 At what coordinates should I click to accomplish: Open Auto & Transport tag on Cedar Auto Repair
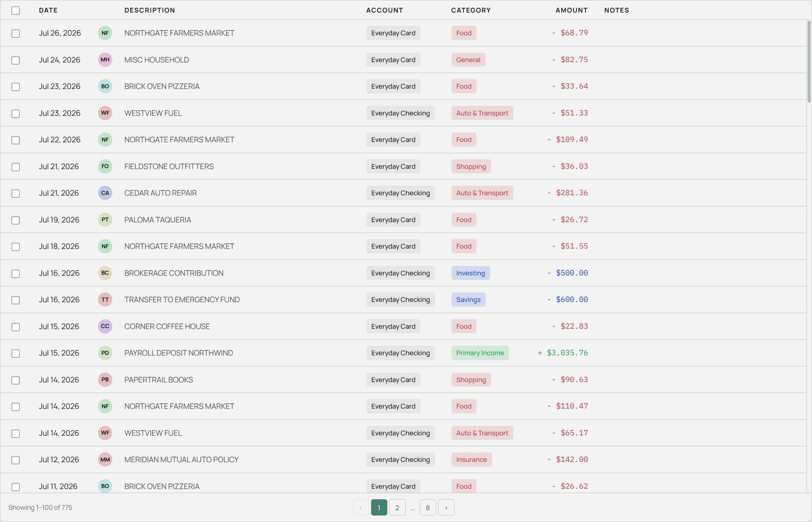pyautogui.click(x=482, y=193)
